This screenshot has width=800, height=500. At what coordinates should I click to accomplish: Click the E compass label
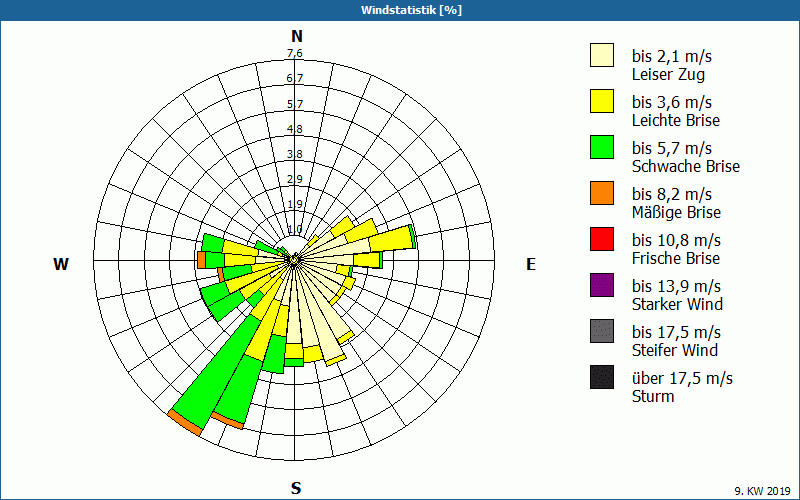tap(531, 264)
